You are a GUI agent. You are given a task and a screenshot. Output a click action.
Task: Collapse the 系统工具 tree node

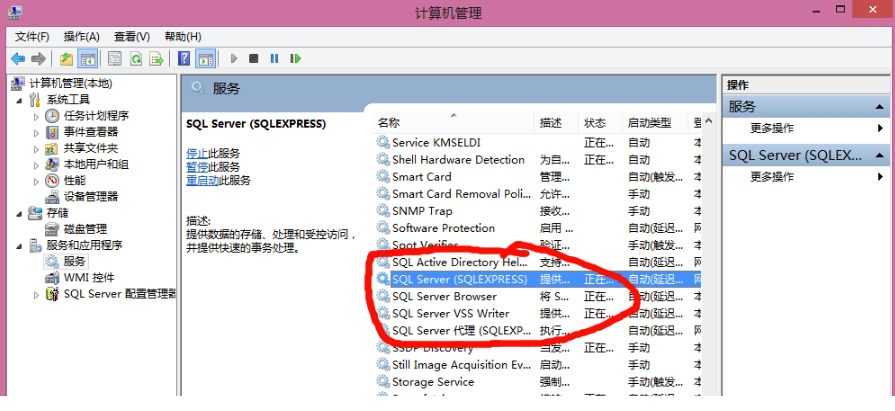pyautogui.click(x=19, y=100)
